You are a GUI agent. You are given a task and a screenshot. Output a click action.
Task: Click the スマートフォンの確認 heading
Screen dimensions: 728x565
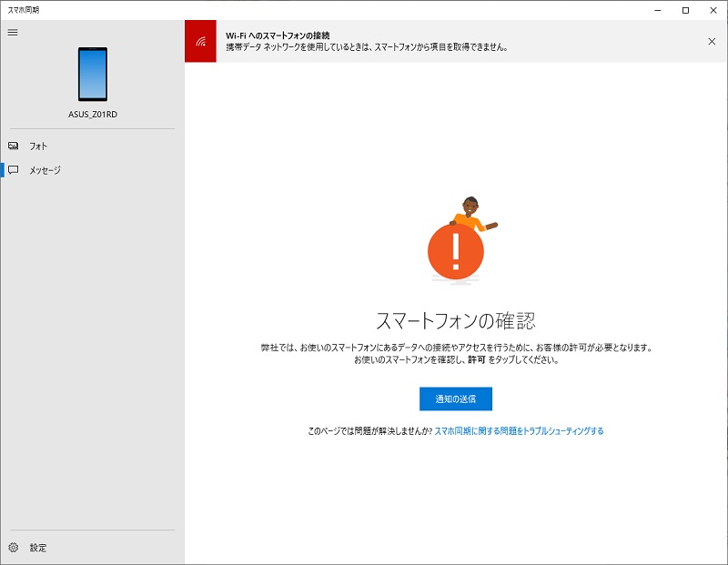[456, 321]
